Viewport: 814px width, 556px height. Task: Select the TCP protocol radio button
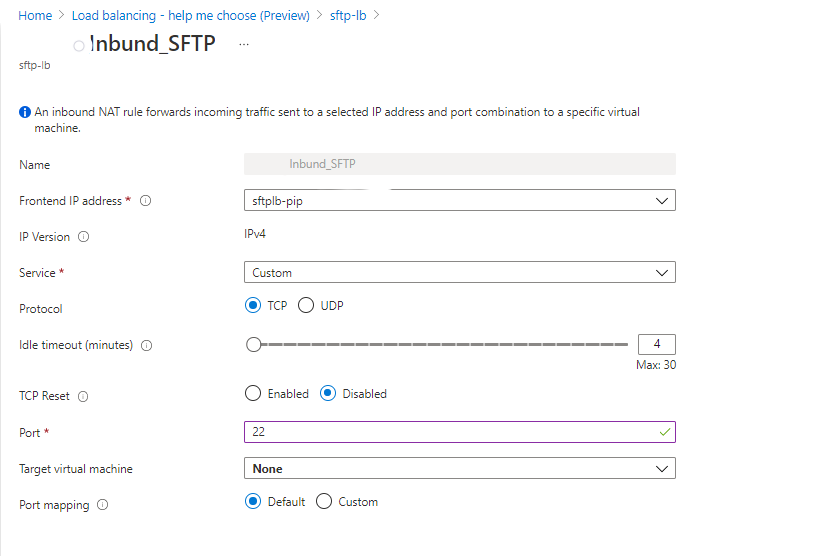click(253, 305)
